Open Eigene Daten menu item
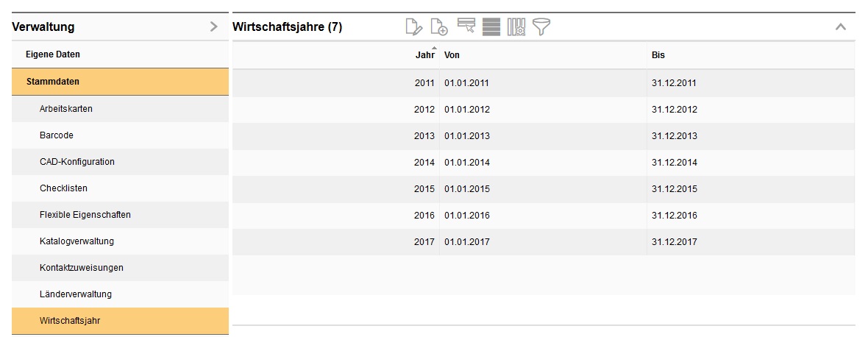 53,54
